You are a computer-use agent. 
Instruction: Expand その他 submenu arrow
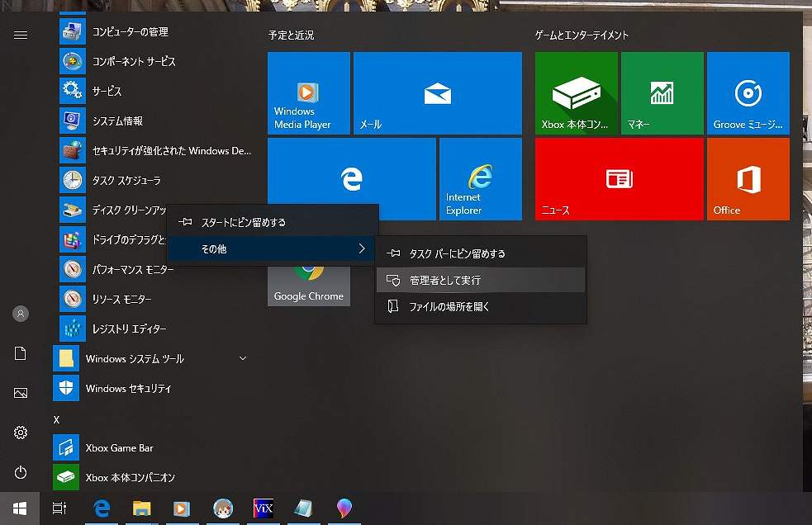pyautogui.click(x=362, y=249)
